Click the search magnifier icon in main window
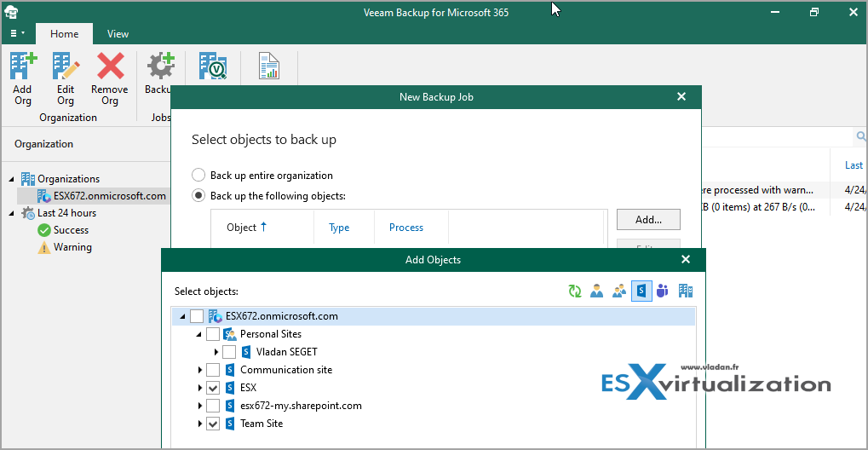 pyautogui.click(x=861, y=136)
